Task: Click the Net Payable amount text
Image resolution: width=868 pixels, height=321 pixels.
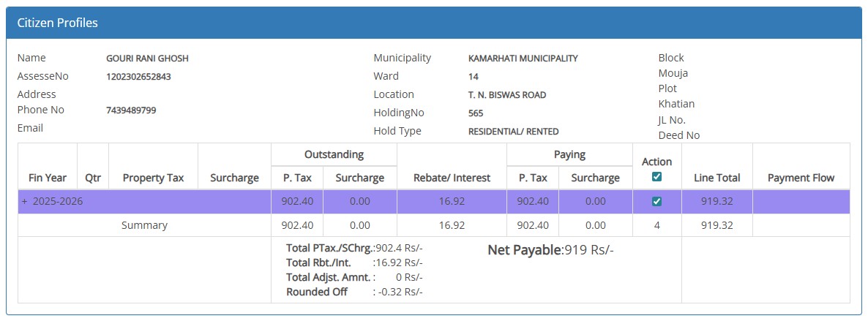Action: [x=550, y=250]
